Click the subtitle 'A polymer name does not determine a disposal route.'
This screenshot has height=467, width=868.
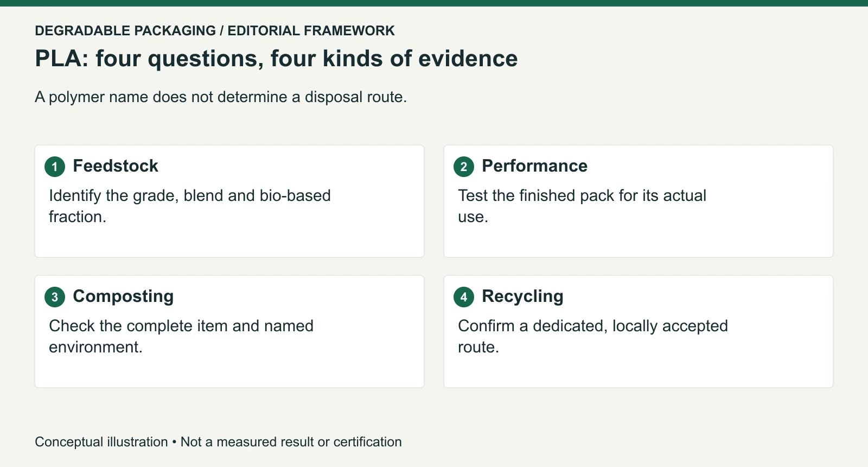[221, 97]
